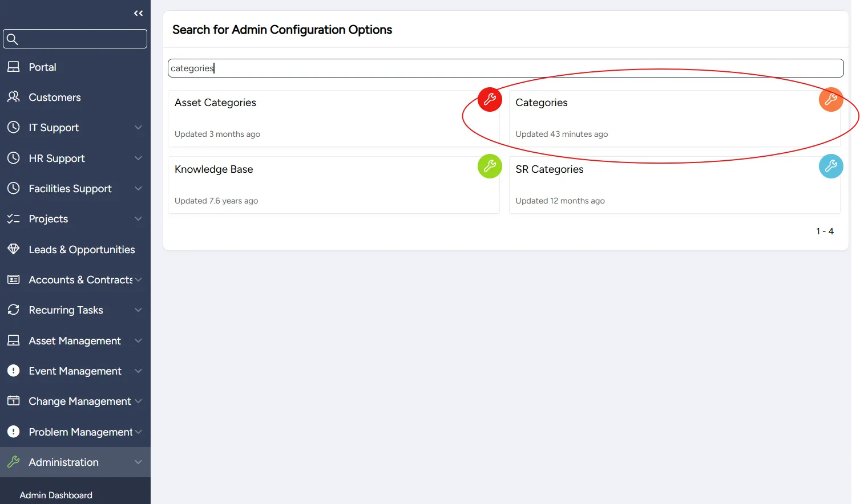Click the orange wrench icon on Categories
The height and width of the screenshot is (504, 860).
831,99
